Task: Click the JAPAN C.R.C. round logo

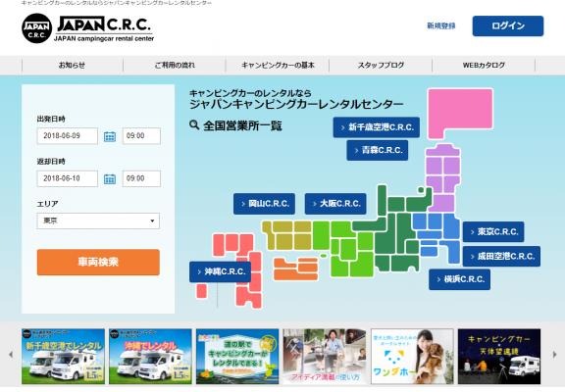Action: (36, 28)
